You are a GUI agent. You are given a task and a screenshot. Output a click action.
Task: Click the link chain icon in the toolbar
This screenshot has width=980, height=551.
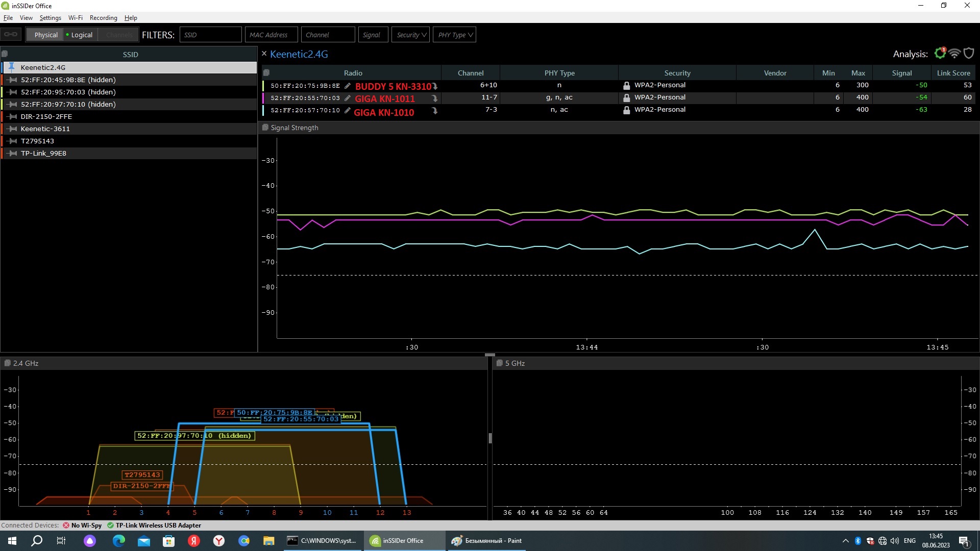[11, 35]
